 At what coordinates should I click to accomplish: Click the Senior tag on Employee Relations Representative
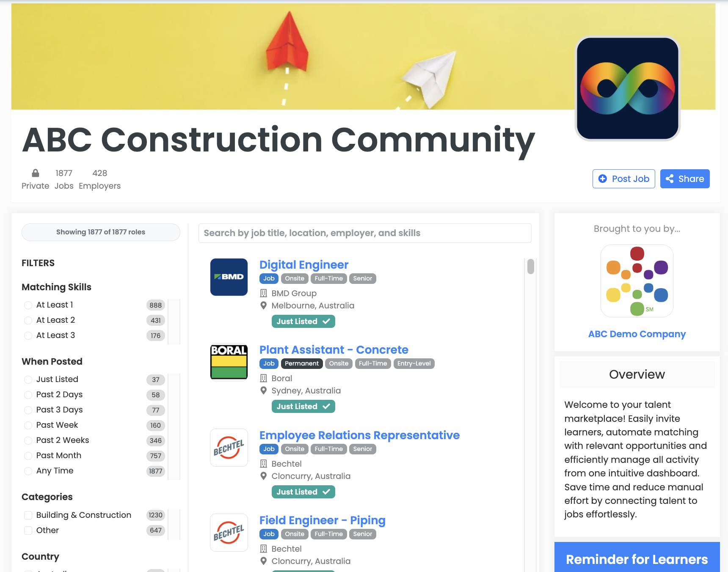pos(363,449)
